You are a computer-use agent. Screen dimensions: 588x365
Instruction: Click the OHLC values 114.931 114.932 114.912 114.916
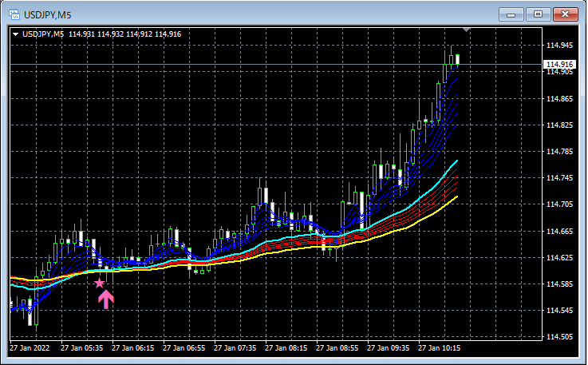pos(125,34)
